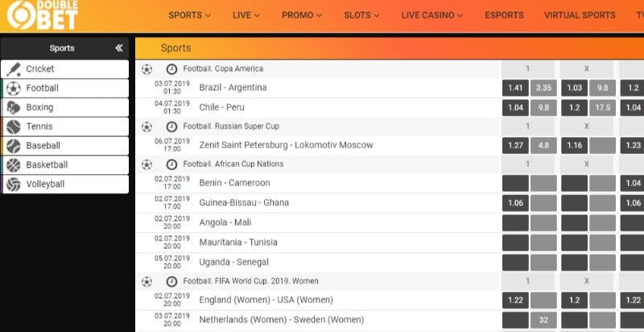Screen dimensions: 644x332
Task: Click clock icon beside Copa America
Action: [171, 69]
